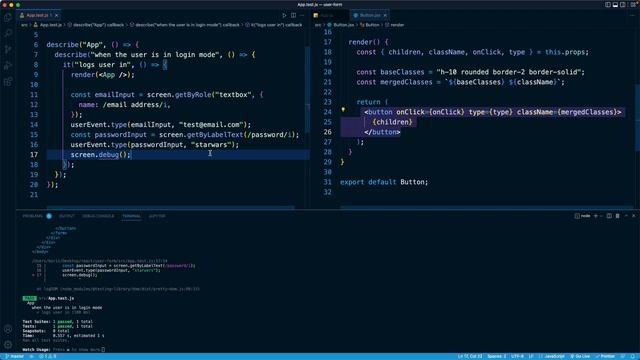Screen dimensions: 640x360
Task: Click the feedback icon left of the status bar bell
Action: click(x=623, y=356)
